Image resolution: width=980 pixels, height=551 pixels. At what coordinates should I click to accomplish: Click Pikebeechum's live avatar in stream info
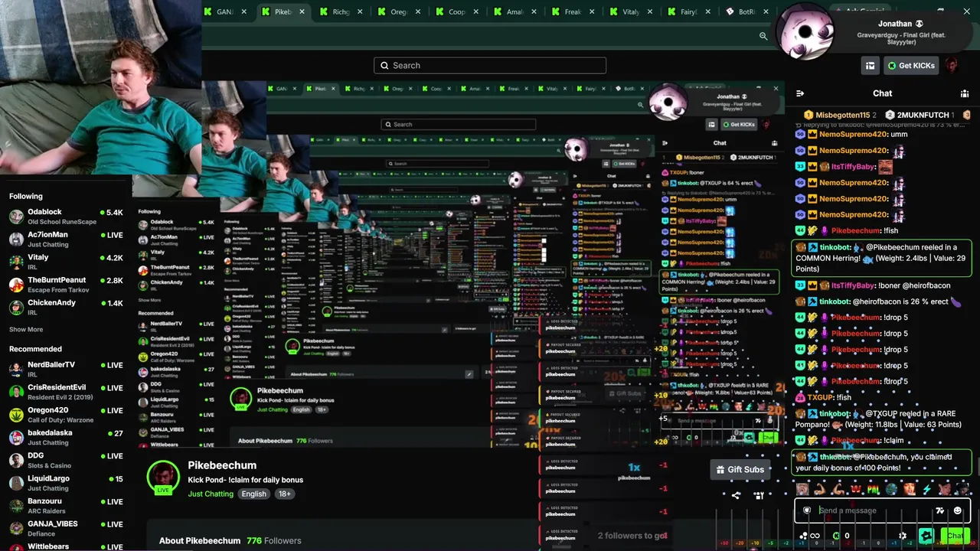click(163, 478)
